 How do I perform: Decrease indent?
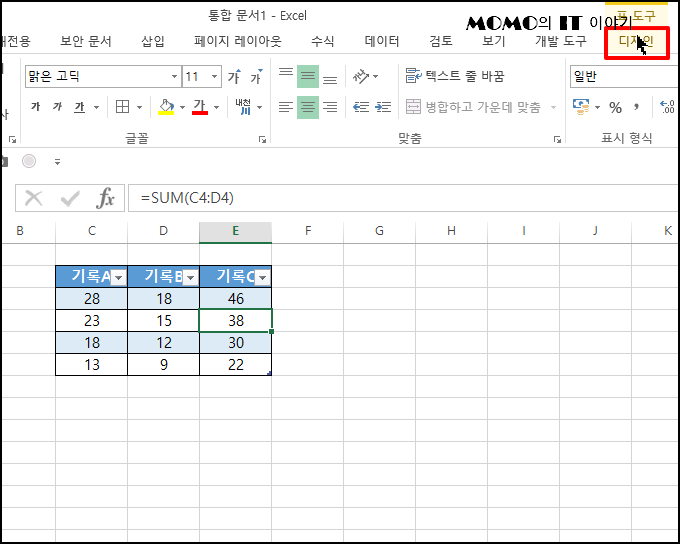click(x=361, y=107)
